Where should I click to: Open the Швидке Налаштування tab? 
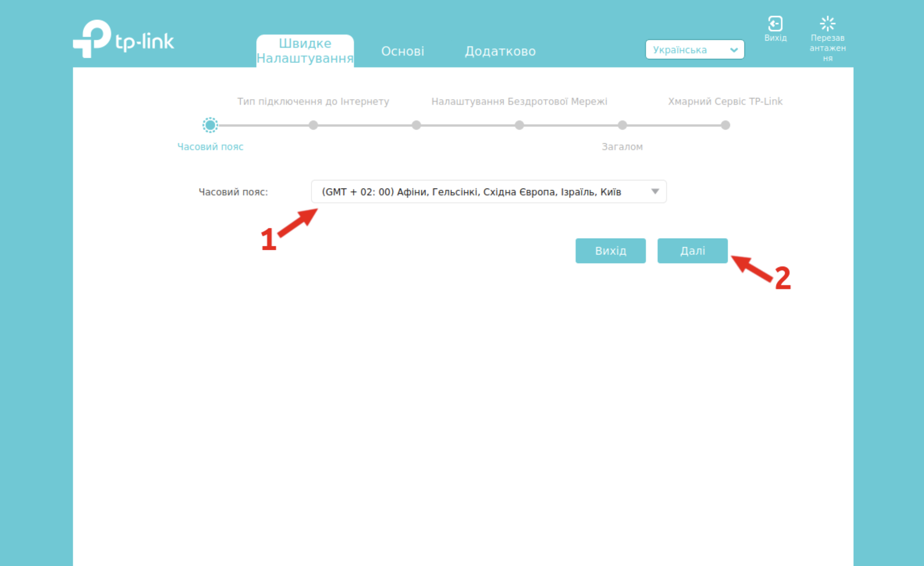(305, 51)
